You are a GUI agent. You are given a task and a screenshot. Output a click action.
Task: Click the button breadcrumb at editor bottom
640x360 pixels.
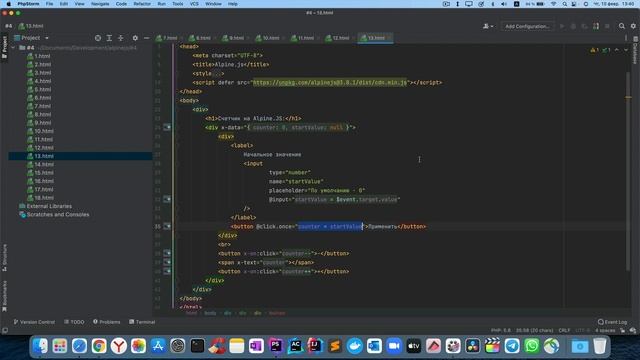(277, 313)
